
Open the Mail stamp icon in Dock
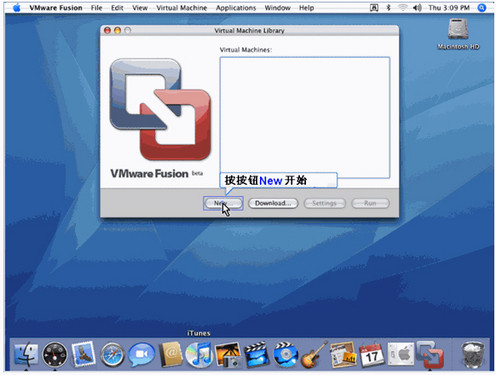83,354
